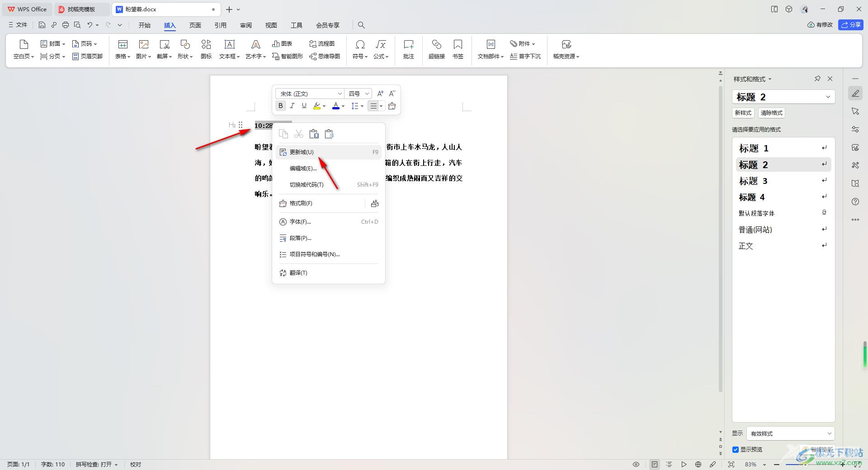Open the 显示 有效样式 dropdown

coord(791,433)
